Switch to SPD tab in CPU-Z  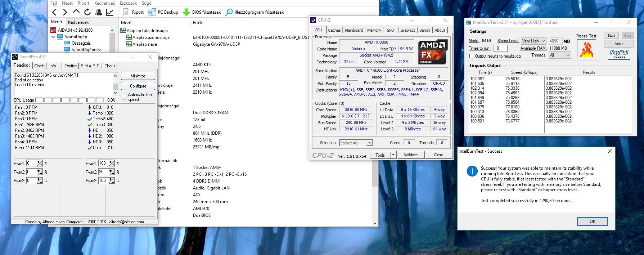click(391, 30)
